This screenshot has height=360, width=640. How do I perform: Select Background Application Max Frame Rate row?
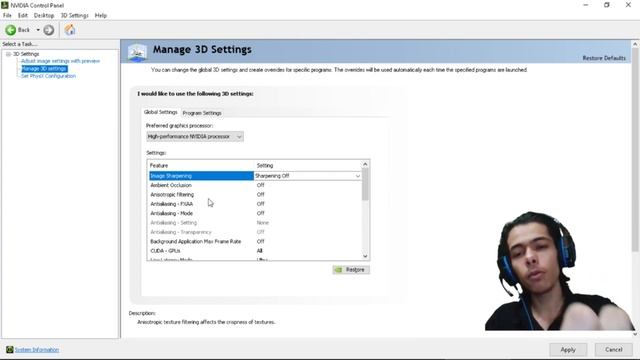[255, 242]
